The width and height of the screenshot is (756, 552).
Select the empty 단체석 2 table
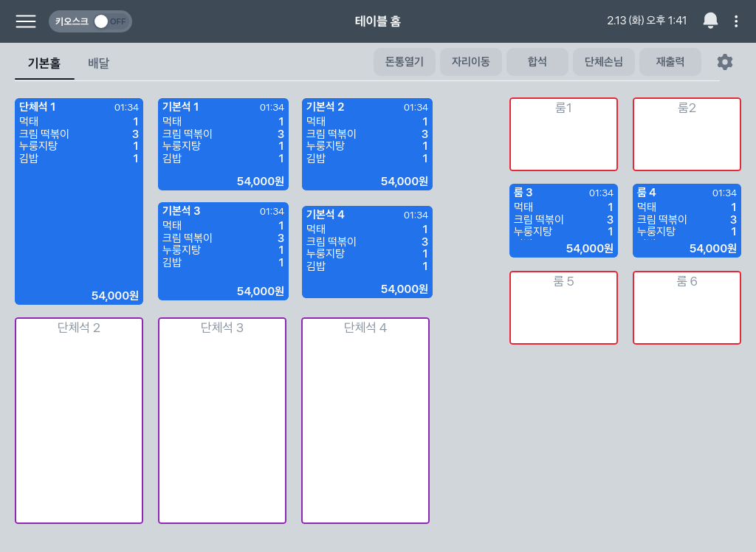pyautogui.click(x=79, y=421)
